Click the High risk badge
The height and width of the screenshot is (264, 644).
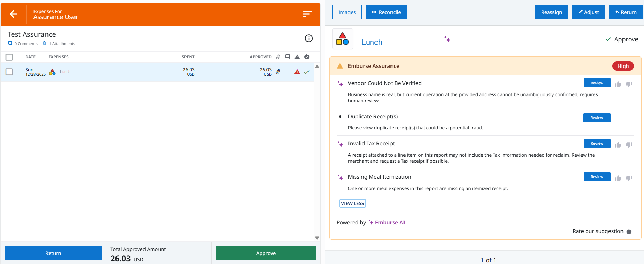pyautogui.click(x=623, y=66)
